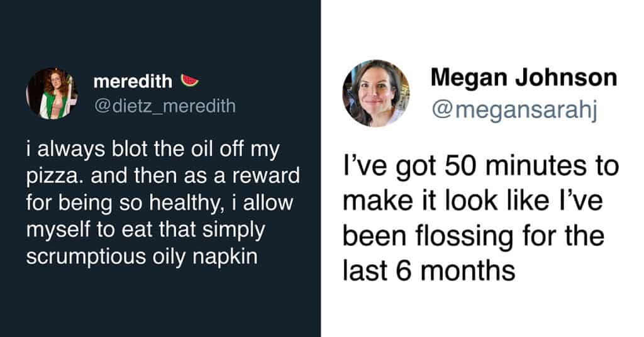Image resolution: width=644 pixels, height=337 pixels.
Task: Click the 'last 6 months' line
Action: [429, 272]
